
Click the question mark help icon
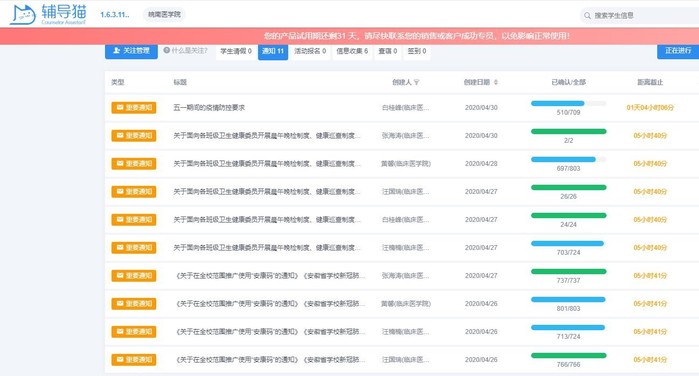tap(167, 50)
